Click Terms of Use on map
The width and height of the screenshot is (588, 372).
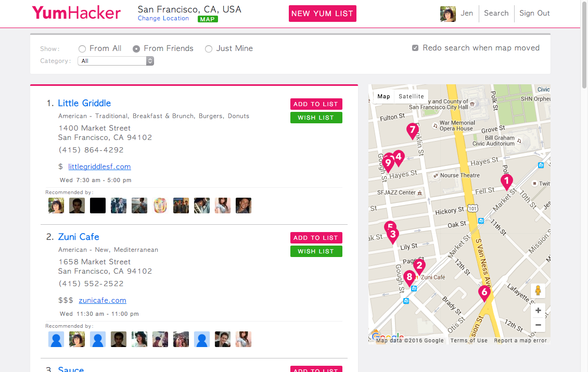(x=469, y=340)
